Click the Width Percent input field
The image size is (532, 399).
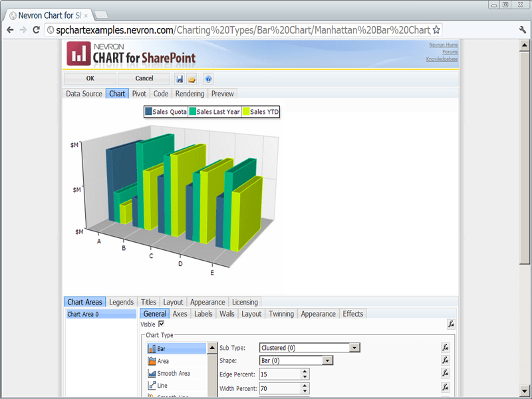click(279, 388)
